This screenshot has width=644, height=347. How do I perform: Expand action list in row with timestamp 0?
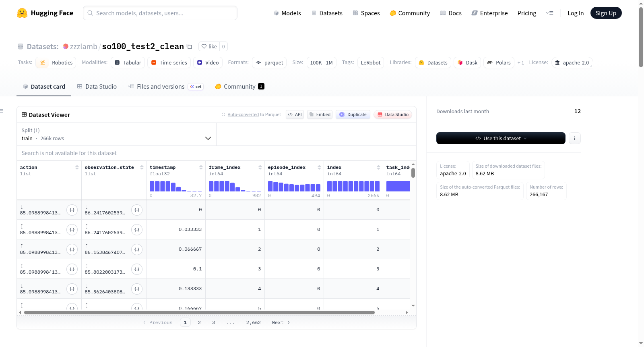72,210
